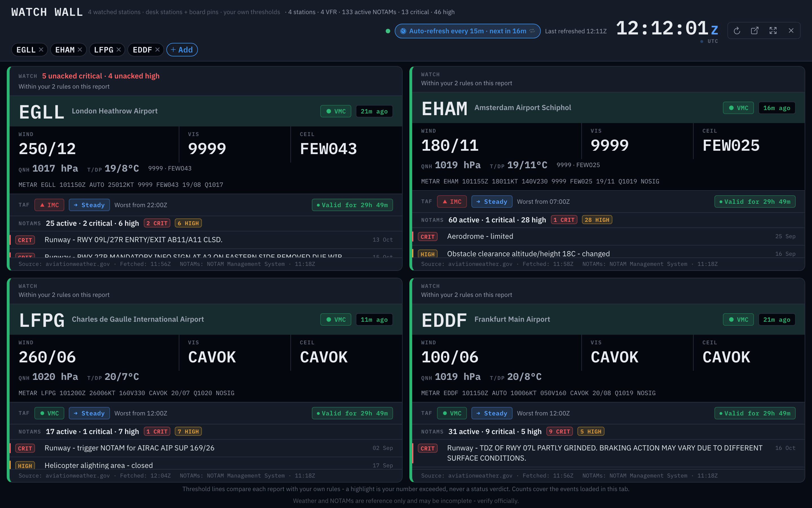This screenshot has width=812, height=508.
Task: Toggle fullscreen expand icon
Action: point(773,31)
